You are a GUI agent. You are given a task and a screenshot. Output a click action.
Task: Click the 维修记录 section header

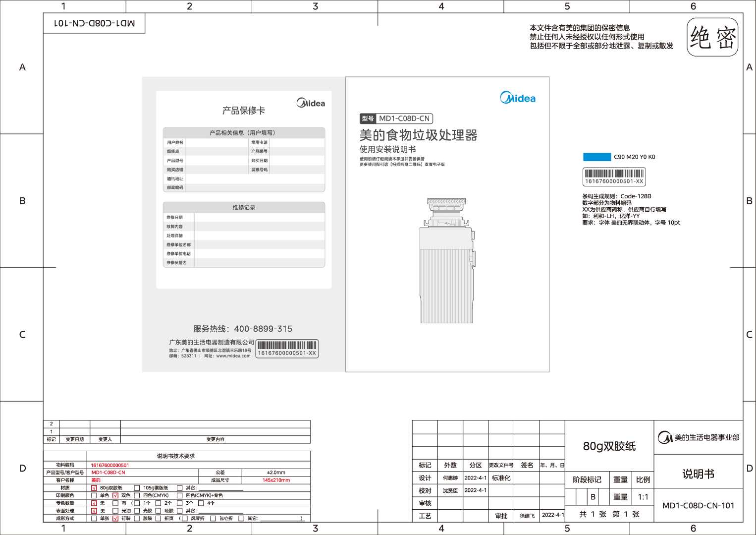(x=244, y=207)
